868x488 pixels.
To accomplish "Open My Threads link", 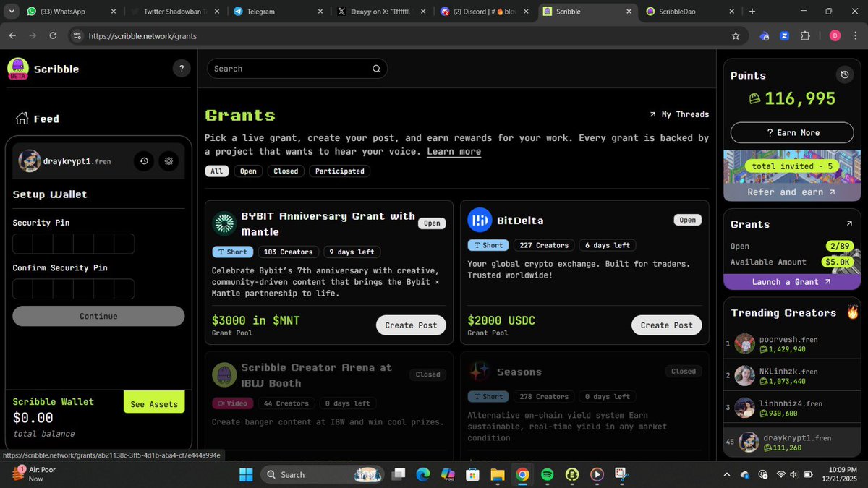I will (679, 114).
